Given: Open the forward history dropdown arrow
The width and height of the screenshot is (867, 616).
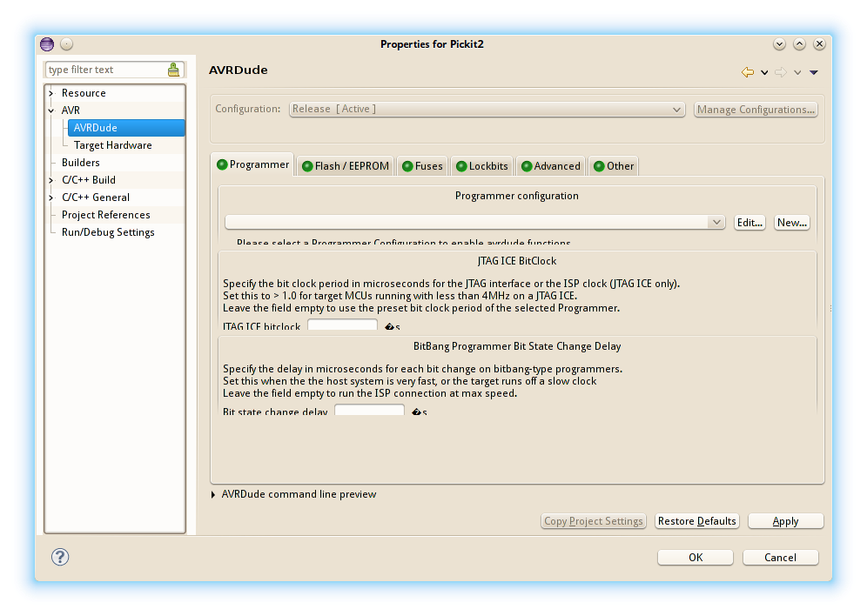Looking at the screenshot, I should (x=797, y=72).
